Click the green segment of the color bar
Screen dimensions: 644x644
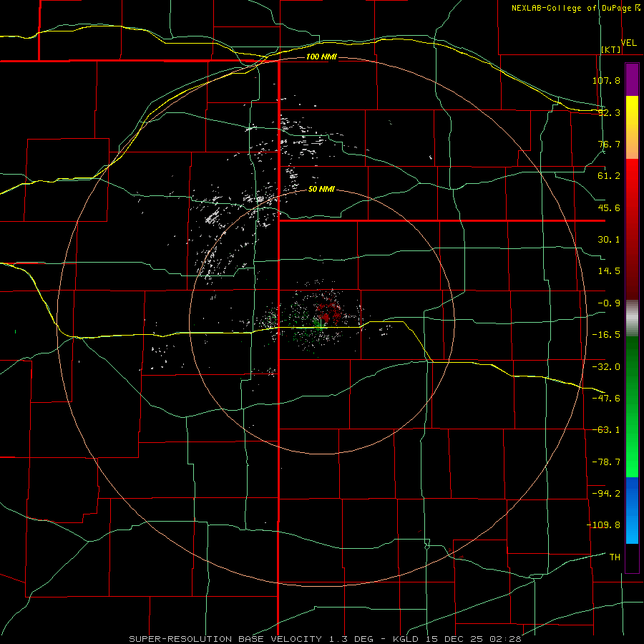(632, 406)
